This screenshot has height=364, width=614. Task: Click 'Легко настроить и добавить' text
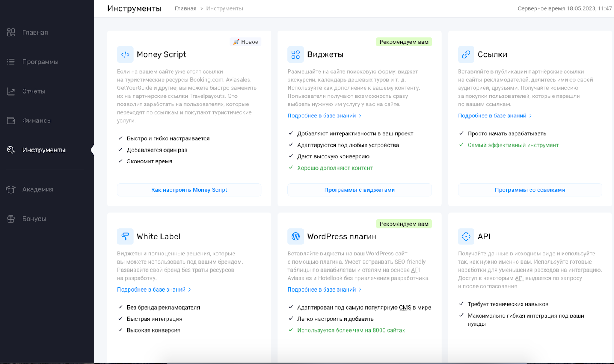(x=335, y=319)
